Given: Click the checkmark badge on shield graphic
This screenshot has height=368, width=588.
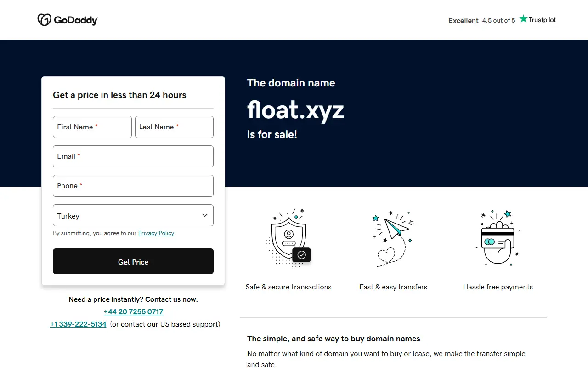Looking at the screenshot, I should click(x=302, y=254).
